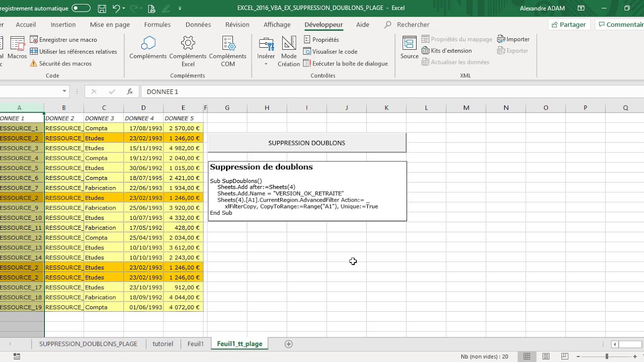
Task: Click the Partager button
Action: coord(569,25)
